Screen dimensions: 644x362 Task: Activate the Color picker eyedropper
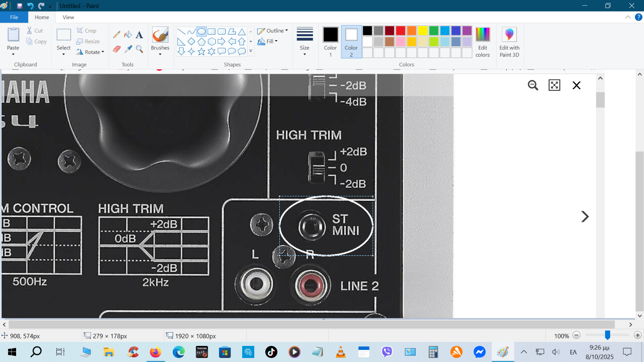[x=128, y=49]
